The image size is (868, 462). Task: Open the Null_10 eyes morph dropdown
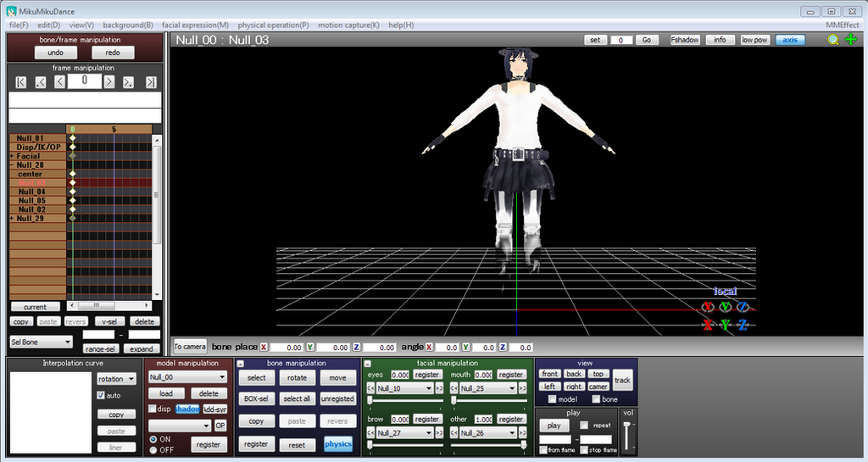tap(404, 388)
